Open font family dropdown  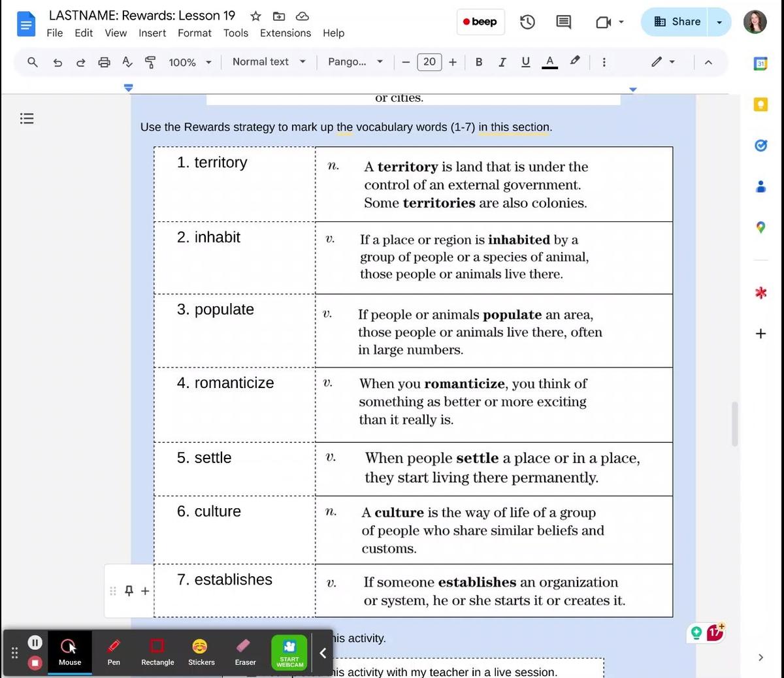coord(355,62)
